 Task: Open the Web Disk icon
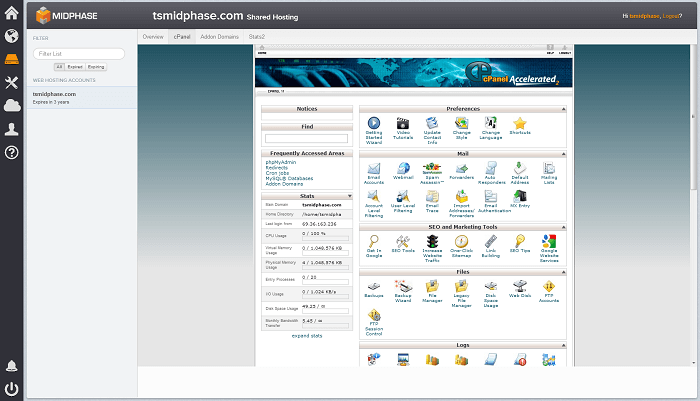[x=520, y=286]
